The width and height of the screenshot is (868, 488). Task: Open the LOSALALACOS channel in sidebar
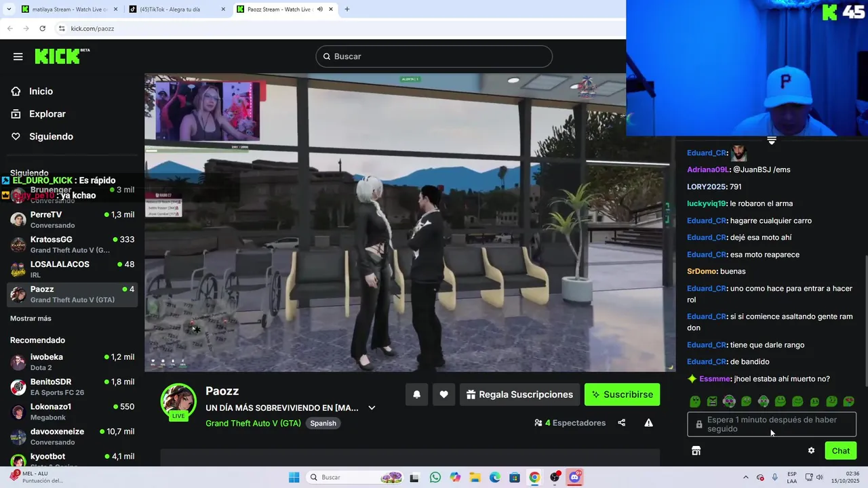[72, 269]
